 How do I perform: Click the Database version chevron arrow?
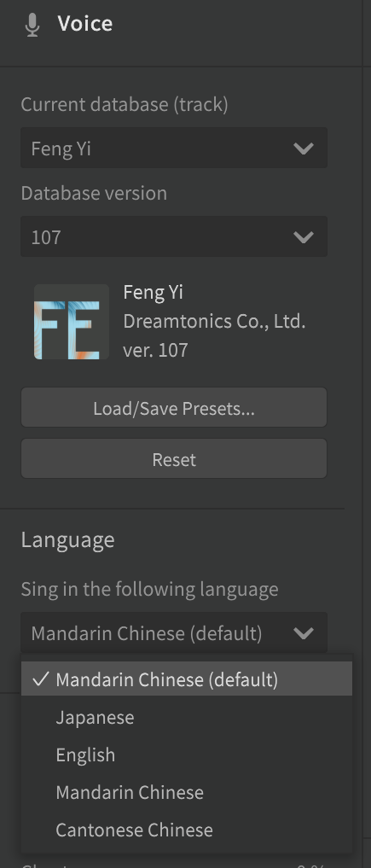click(x=304, y=237)
